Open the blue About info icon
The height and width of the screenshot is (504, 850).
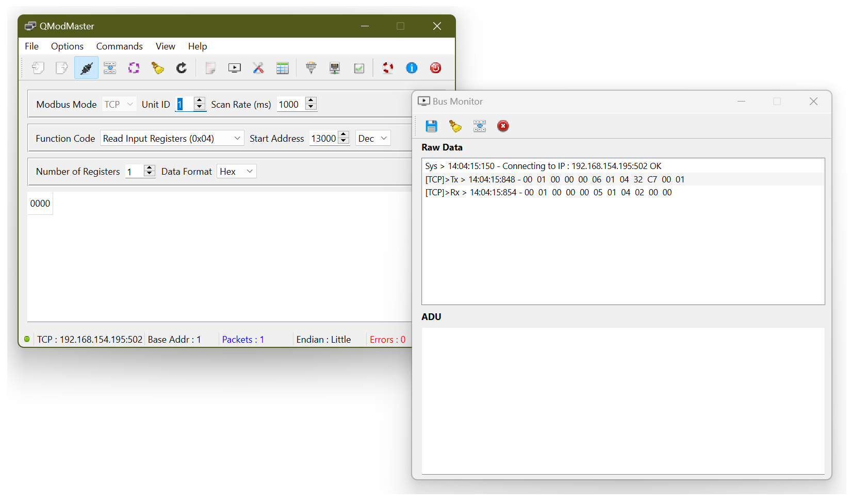pos(412,68)
